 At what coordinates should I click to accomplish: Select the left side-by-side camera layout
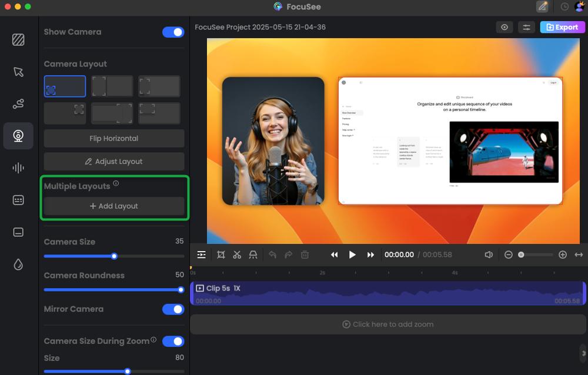coord(112,86)
